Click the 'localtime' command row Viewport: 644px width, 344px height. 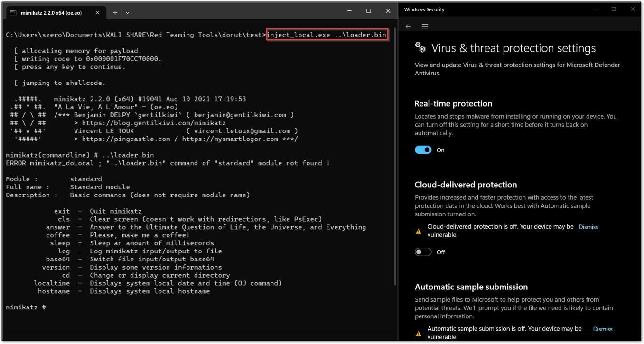[158, 283]
